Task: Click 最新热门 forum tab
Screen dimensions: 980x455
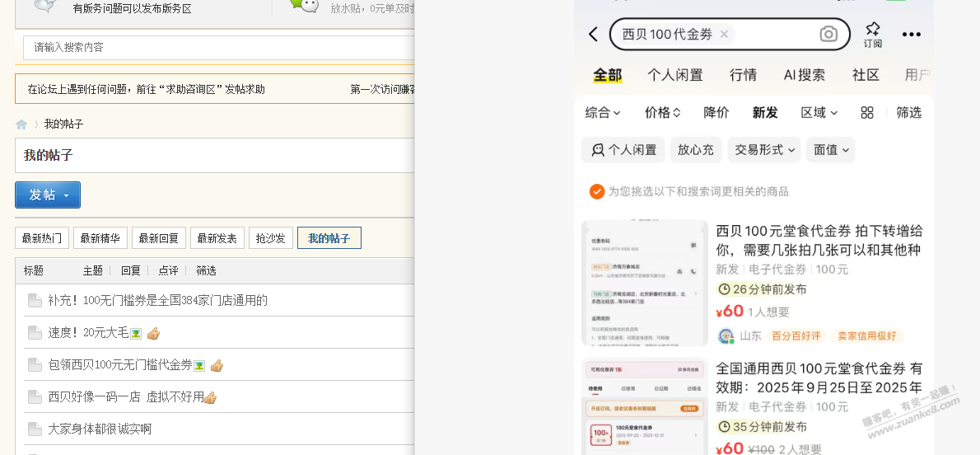Action: 42,238
